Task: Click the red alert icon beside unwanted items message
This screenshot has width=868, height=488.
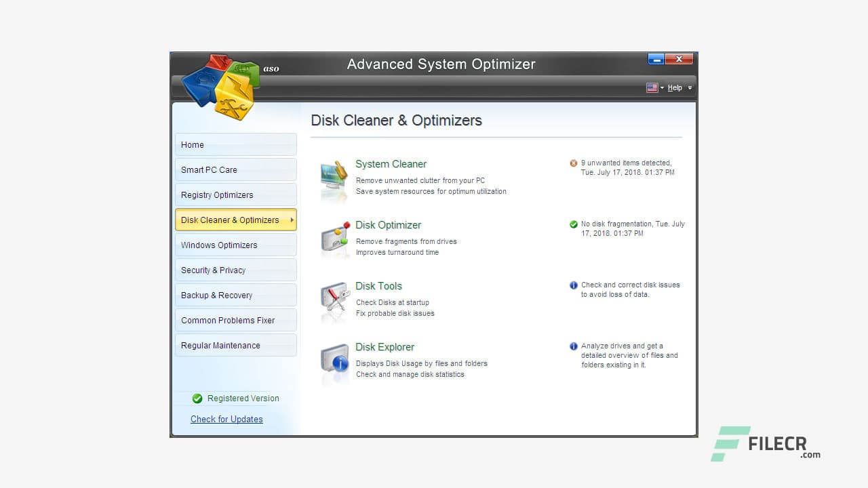Action: click(x=573, y=163)
